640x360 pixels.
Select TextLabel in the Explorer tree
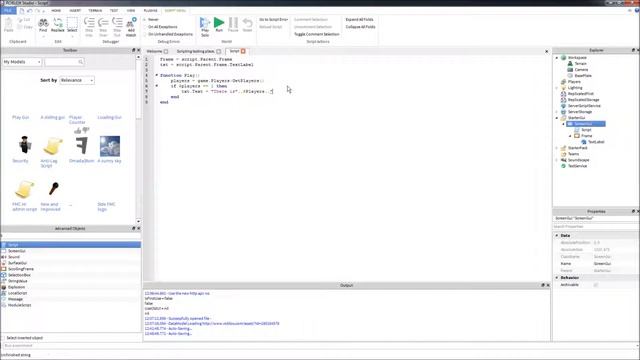coord(596,142)
